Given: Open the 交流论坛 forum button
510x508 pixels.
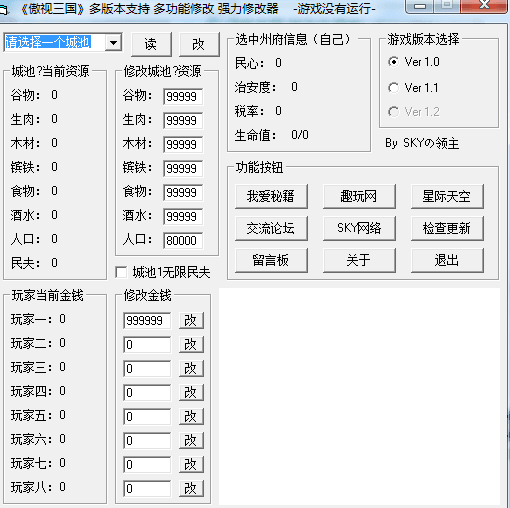Looking at the screenshot, I should click(x=271, y=228).
